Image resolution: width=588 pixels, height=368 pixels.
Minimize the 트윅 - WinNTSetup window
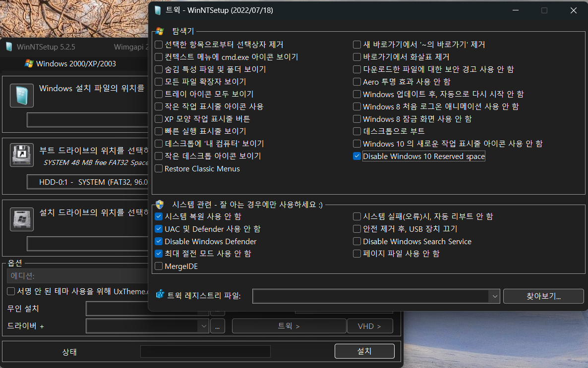(x=516, y=10)
